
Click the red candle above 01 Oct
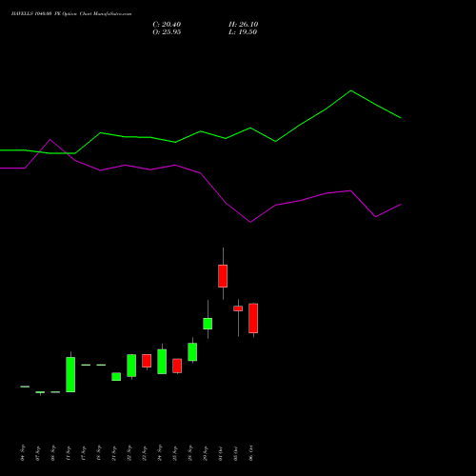(223, 276)
